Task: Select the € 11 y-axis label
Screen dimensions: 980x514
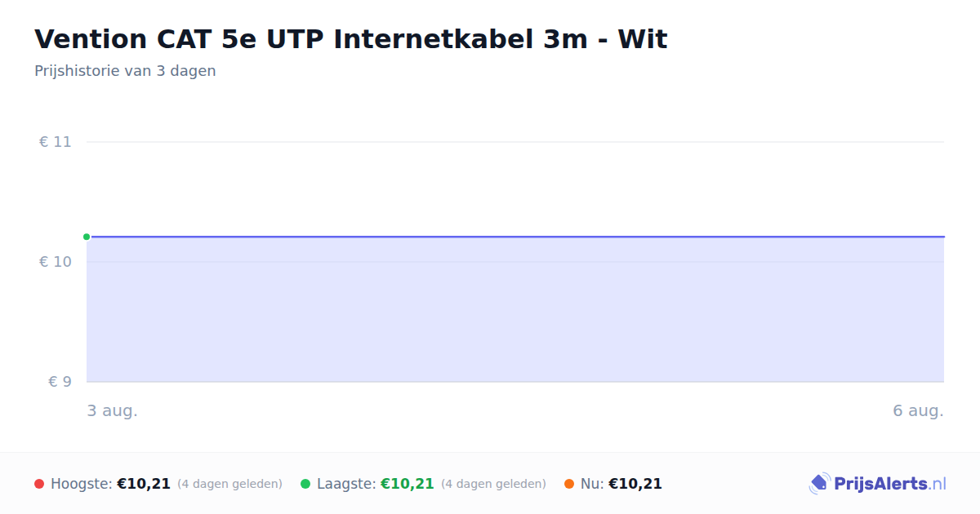Action: point(56,142)
